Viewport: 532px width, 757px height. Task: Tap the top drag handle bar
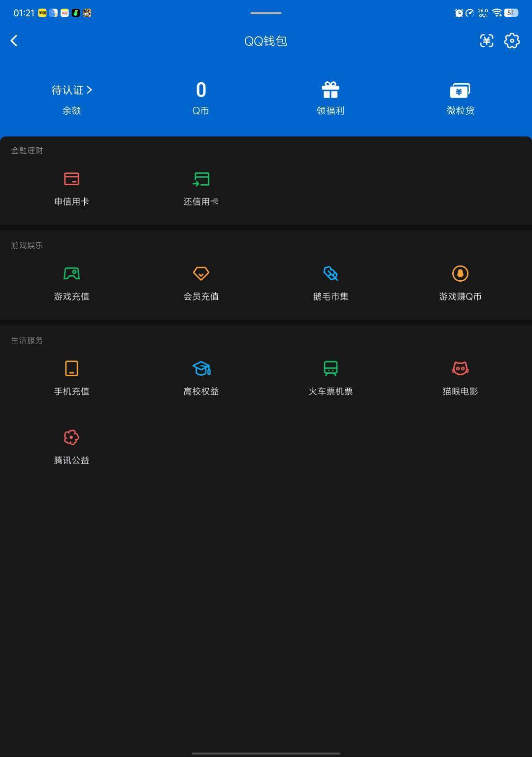(266, 13)
